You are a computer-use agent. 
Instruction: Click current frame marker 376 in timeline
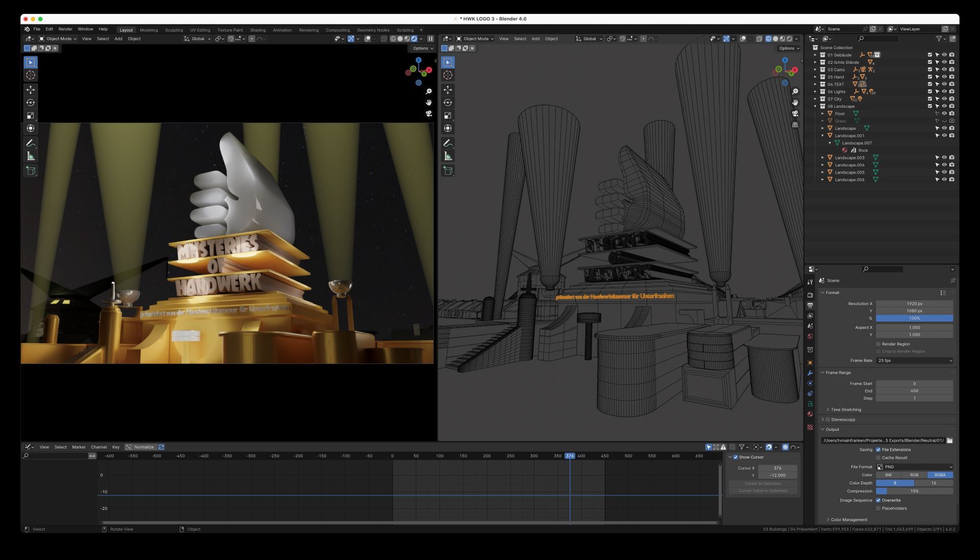[x=570, y=456]
